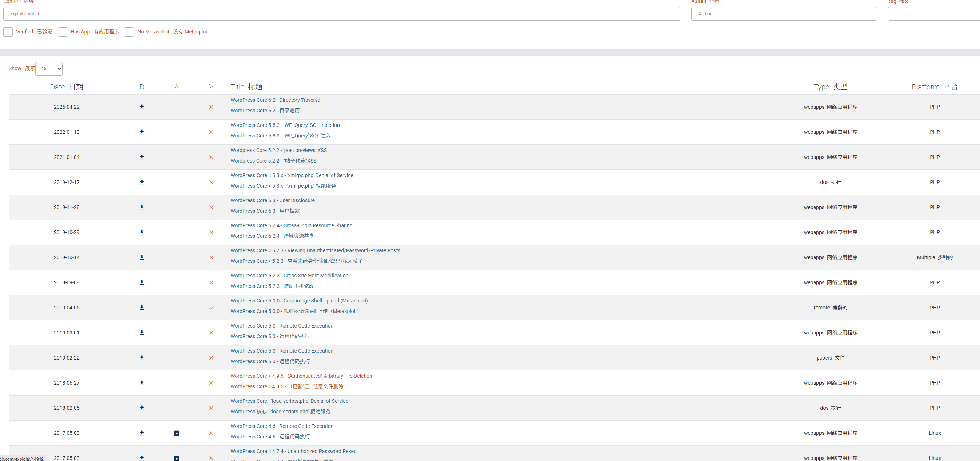The width and height of the screenshot is (980, 461).
Task: Sort by Type column header
Action: (x=831, y=87)
